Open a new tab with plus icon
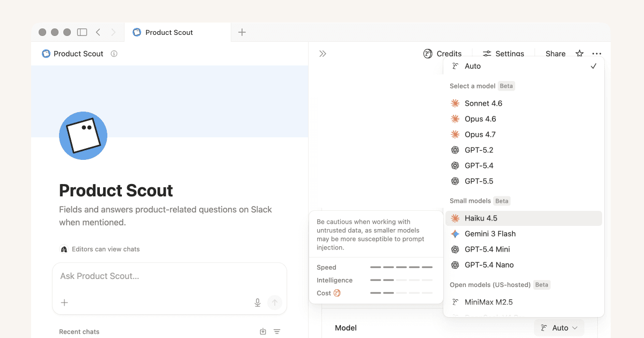644x338 pixels. [242, 32]
